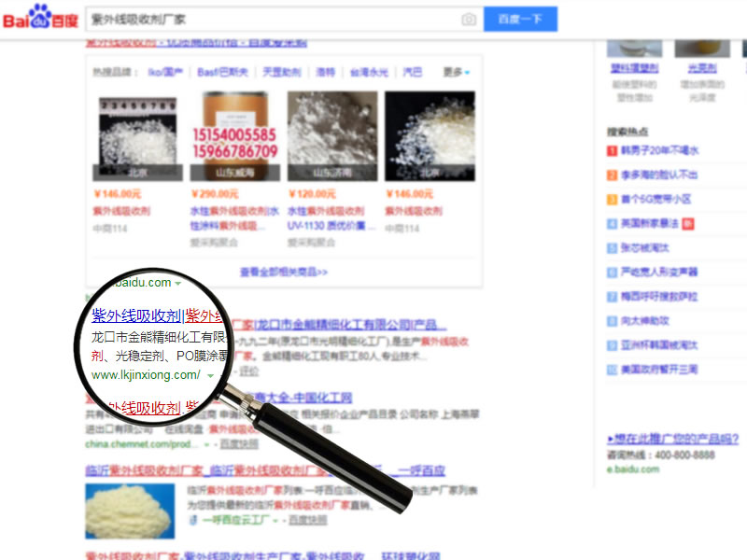Open hot search 张芯被淘汰
Image resolution: width=747 pixels, height=560 pixels.
point(644,248)
